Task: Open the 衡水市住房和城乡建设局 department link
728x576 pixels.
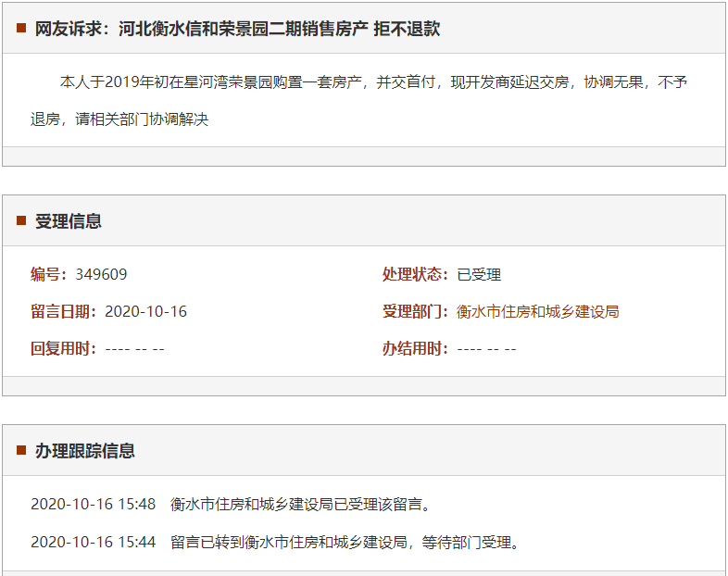Action: pyautogui.click(x=537, y=311)
